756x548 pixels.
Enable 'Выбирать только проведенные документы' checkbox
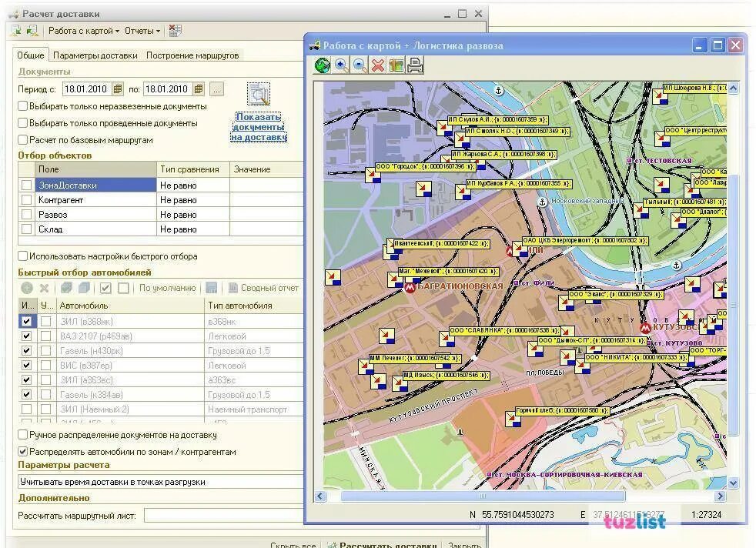point(22,123)
